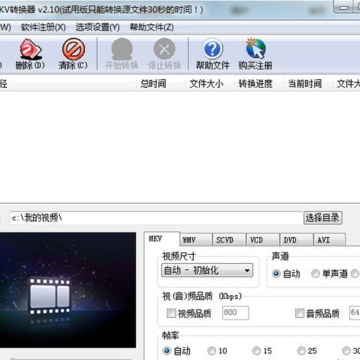Enable the 视频品质 checkbox

[x=171, y=313]
